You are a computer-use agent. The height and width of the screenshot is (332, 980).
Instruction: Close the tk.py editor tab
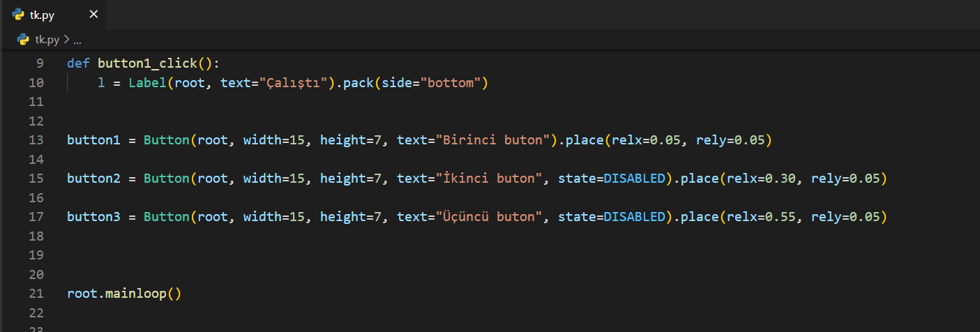click(x=93, y=14)
